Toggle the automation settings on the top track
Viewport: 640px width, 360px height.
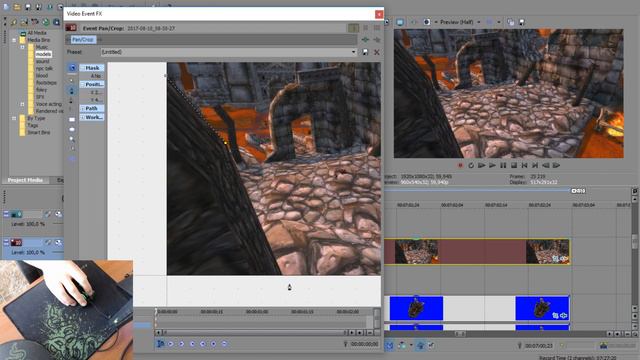tap(59, 214)
